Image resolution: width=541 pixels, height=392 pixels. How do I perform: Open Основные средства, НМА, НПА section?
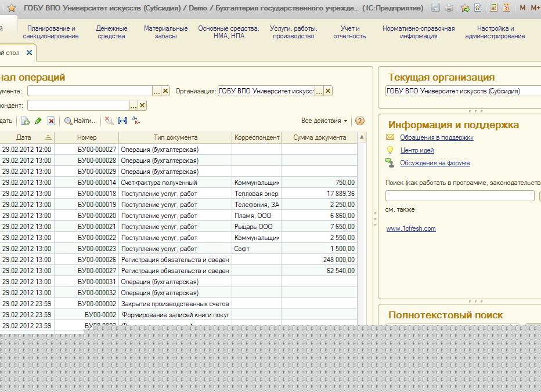[x=229, y=32]
